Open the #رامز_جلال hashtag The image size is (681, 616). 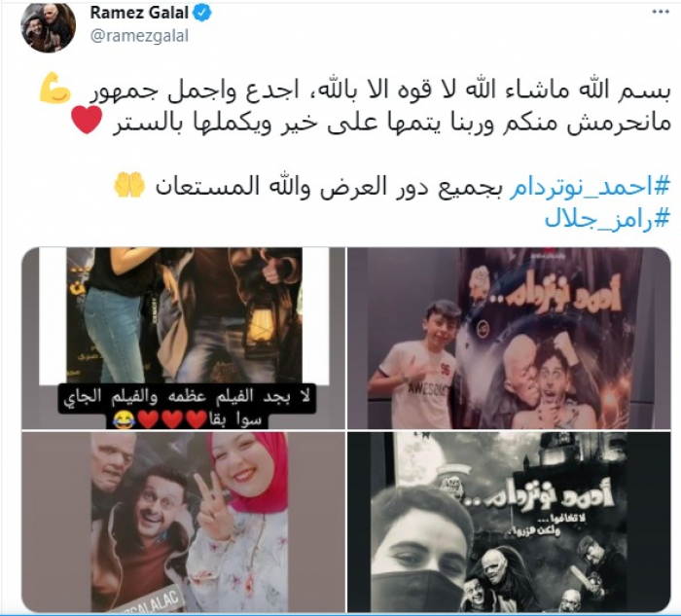coord(607,219)
